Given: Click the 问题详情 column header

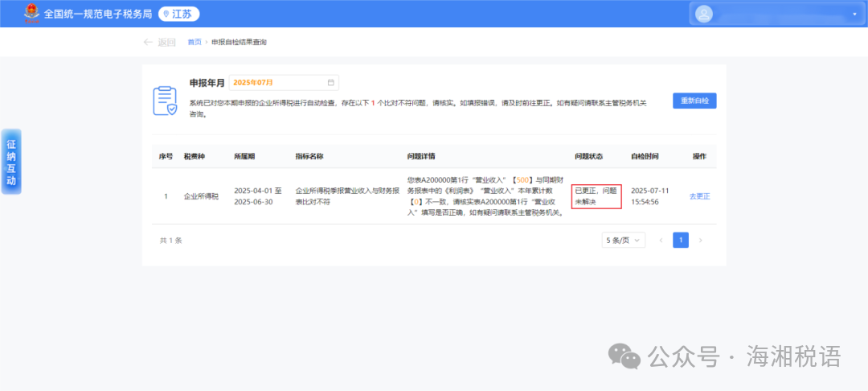Looking at the screenshot, I should point(420,156).
